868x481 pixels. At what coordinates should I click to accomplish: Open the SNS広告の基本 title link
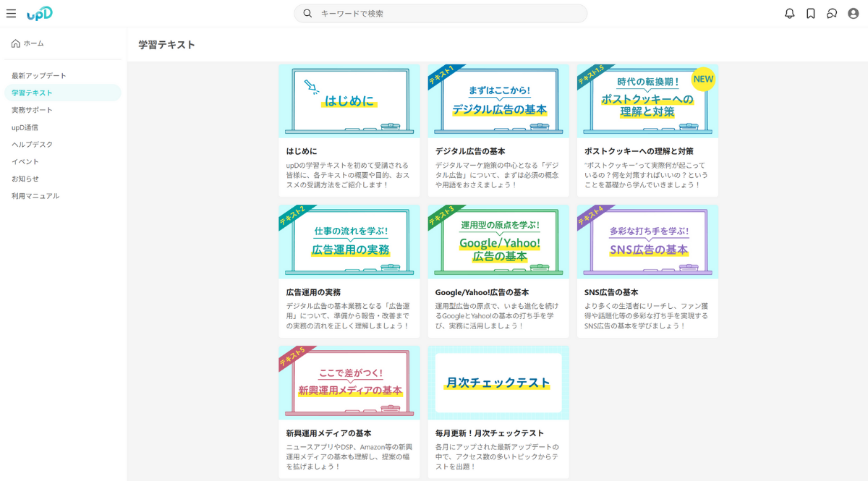point(611,293)
